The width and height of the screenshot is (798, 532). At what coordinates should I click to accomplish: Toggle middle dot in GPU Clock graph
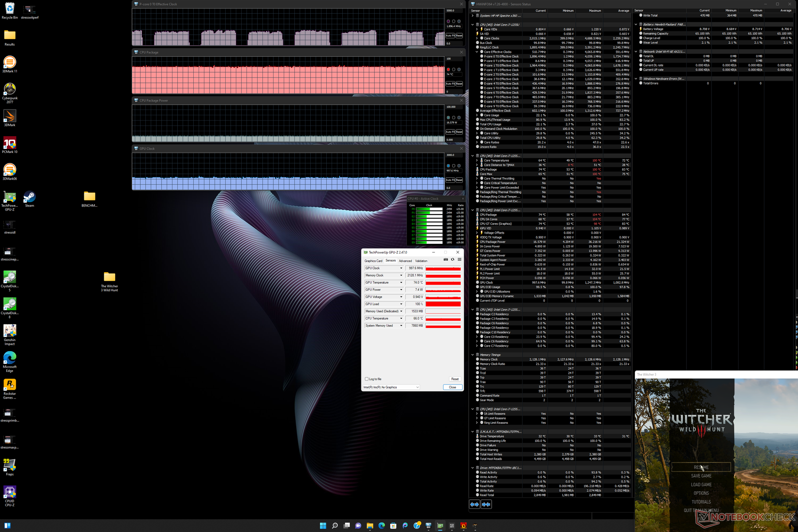[x=454, y=166]
